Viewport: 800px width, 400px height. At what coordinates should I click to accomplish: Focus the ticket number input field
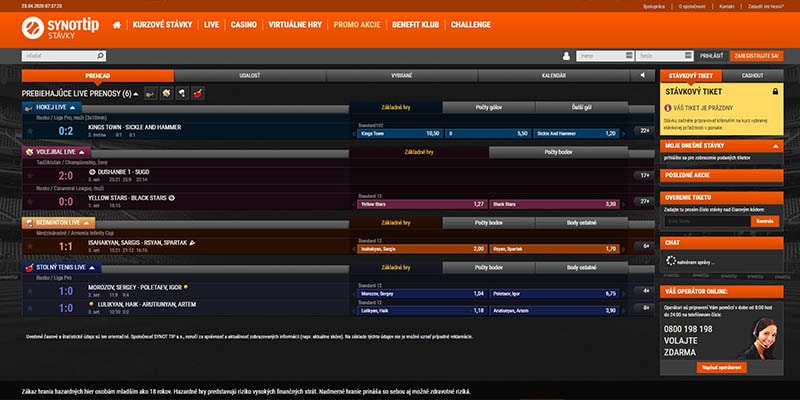[707, 221]
